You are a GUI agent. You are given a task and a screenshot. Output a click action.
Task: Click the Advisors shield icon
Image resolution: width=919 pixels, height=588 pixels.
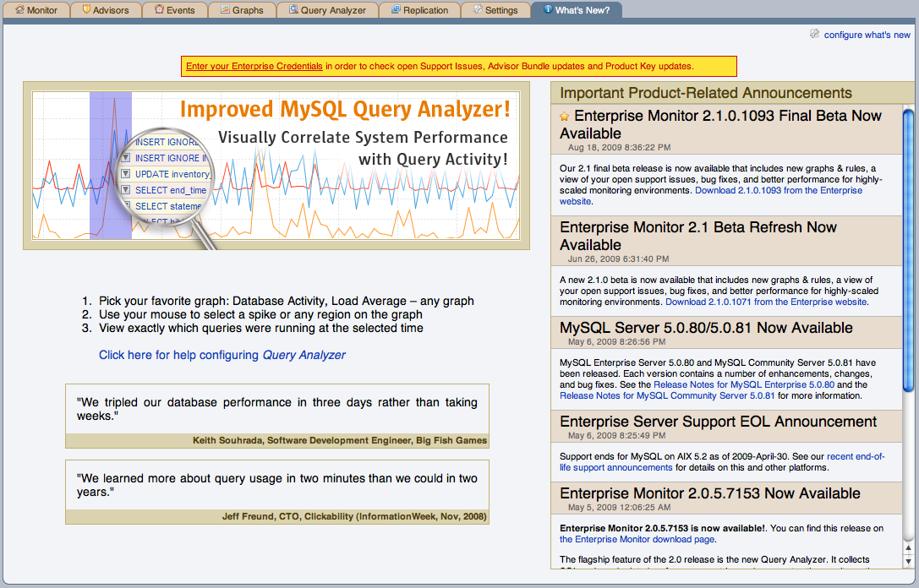coord(86,10)
